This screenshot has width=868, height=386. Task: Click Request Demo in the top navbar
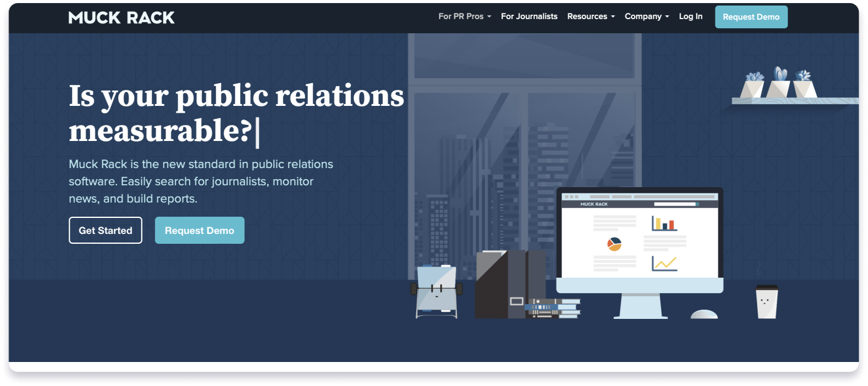[751, 17]
